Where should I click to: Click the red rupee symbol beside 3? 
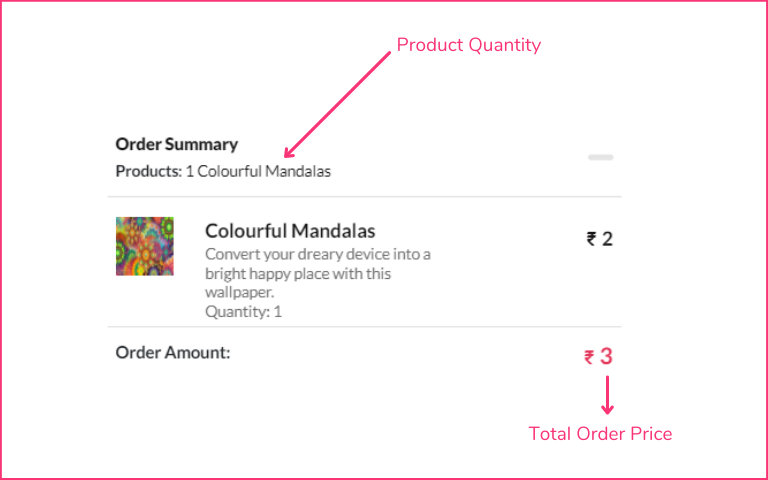pyautogui.click(x=589, y=357)
